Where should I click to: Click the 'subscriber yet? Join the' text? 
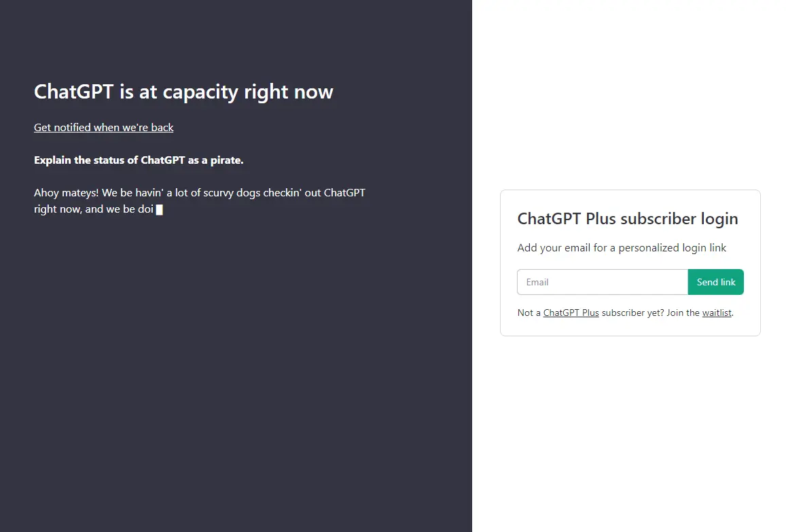tap(651, 313)
